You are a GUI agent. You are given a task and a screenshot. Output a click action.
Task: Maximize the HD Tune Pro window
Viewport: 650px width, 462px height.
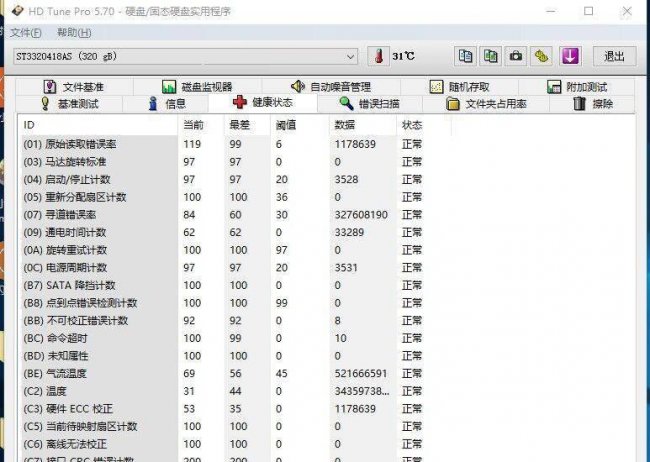click(588, 11)
